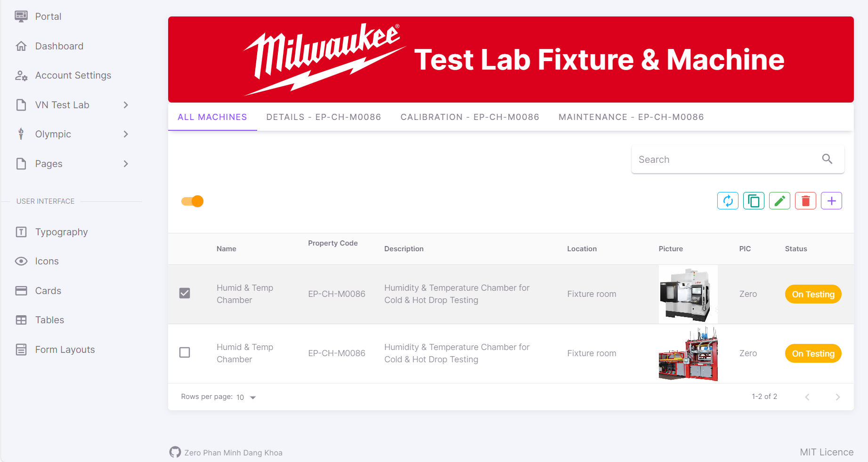Click the red machine picture thumbnail
Screen dimensions: 868x462
pyautogui.click(x=688, y=354)
